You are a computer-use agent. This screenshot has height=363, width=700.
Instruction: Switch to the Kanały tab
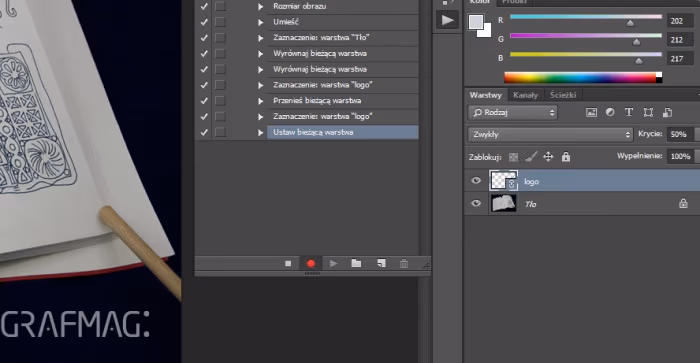click(525, 95)
